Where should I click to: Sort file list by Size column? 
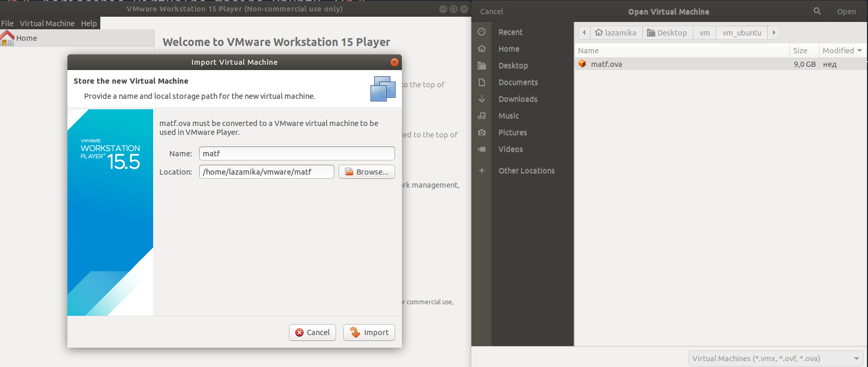804,50
